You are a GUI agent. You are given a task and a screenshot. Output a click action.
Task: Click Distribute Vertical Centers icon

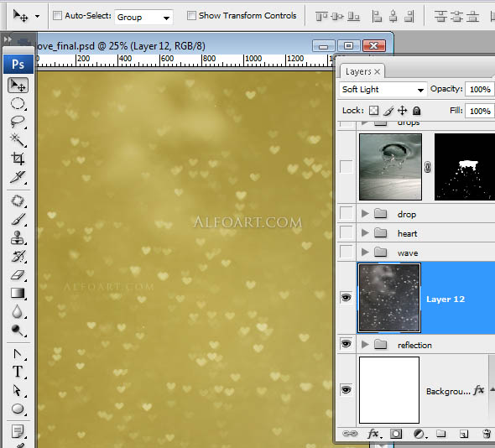[x=456, y=16]
